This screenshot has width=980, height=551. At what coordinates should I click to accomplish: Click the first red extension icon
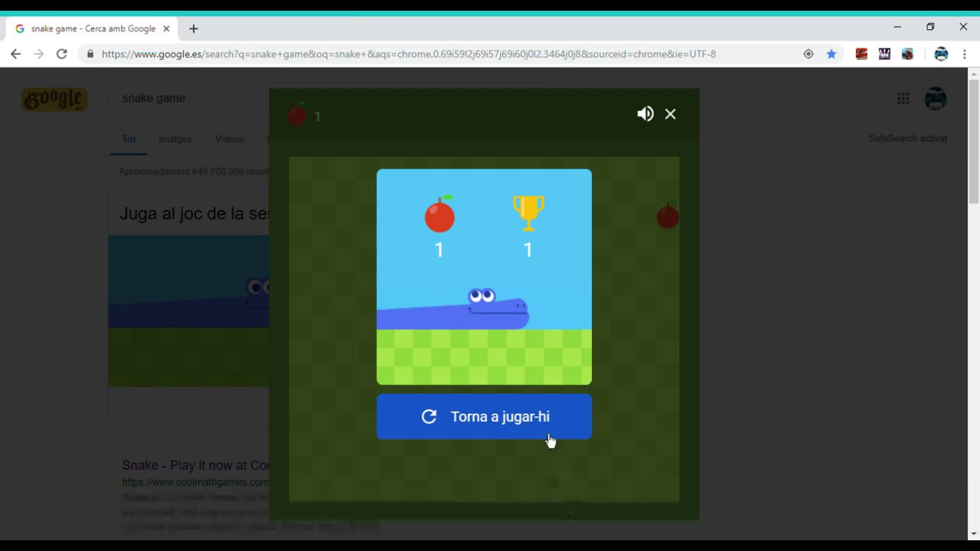[861, 54]
